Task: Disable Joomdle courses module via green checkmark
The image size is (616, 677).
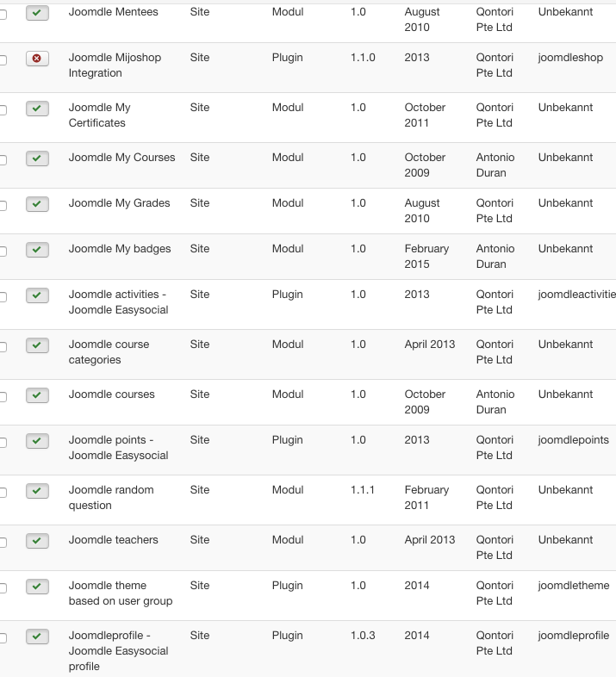Action: pos(37,395)
